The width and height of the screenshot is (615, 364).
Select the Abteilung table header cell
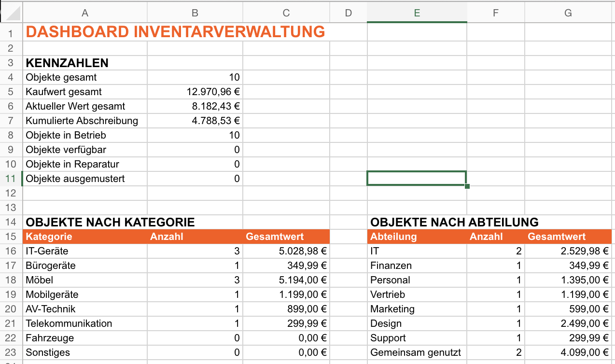click(x=417, y=237)
